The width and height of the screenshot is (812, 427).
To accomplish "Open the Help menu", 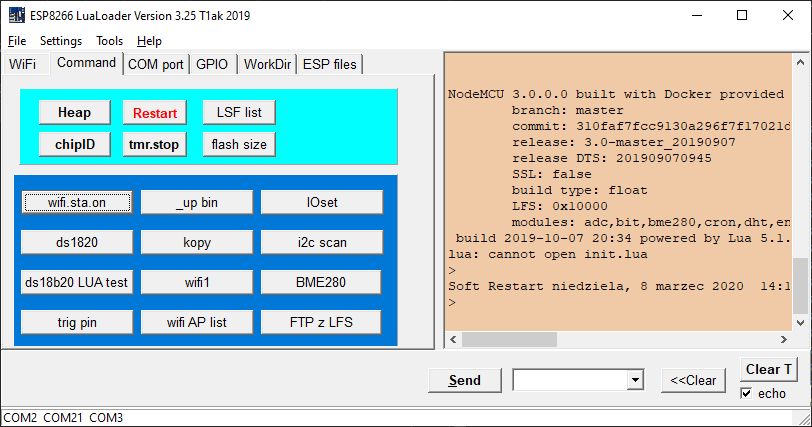I will pyautogui.click(x=149, y=41).
